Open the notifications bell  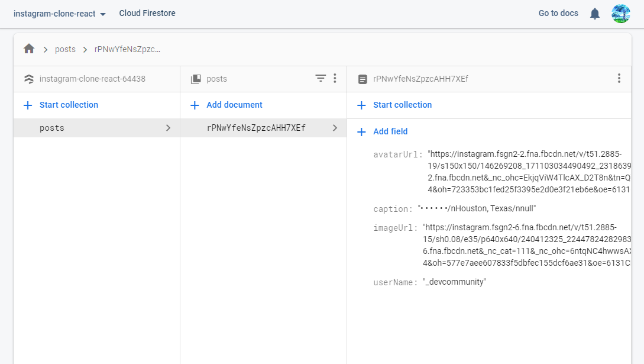(x=595, y=14)
